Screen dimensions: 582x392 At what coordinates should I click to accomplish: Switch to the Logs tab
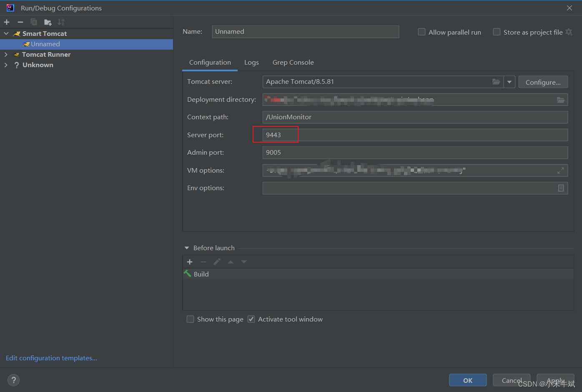tap(251, 63)
